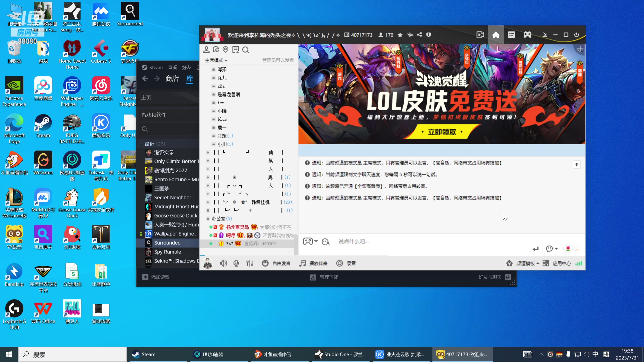Click the game controller icon beside chat input
Image resolution: width=644 pixels, height=362 pixels.
tap(308, 241)
